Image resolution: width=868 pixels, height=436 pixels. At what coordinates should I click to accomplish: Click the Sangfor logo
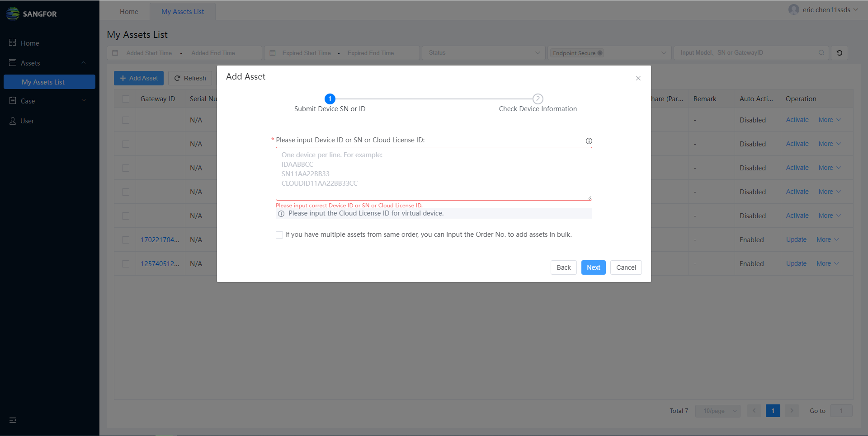31,14
